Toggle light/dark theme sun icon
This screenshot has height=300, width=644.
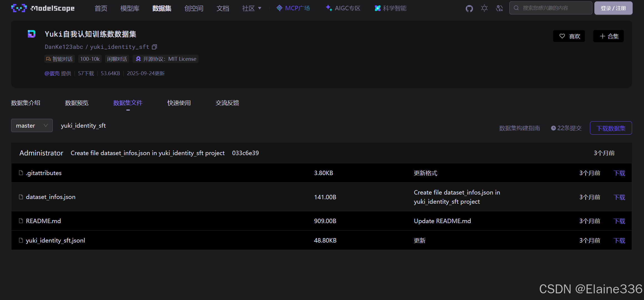point(484,8)
